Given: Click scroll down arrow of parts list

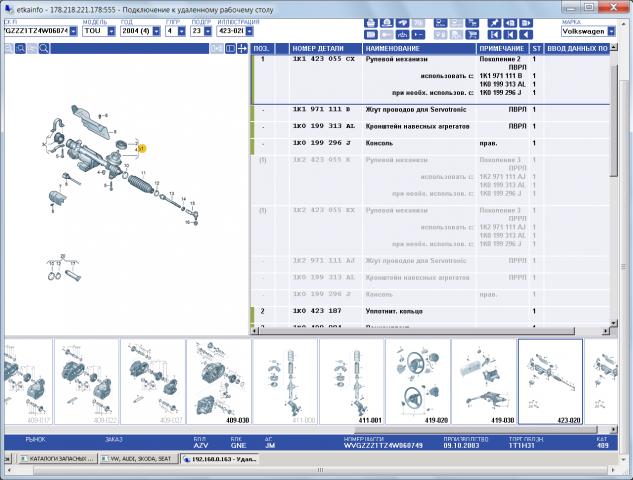Looking at the screenshot, I should click(614, 323).
